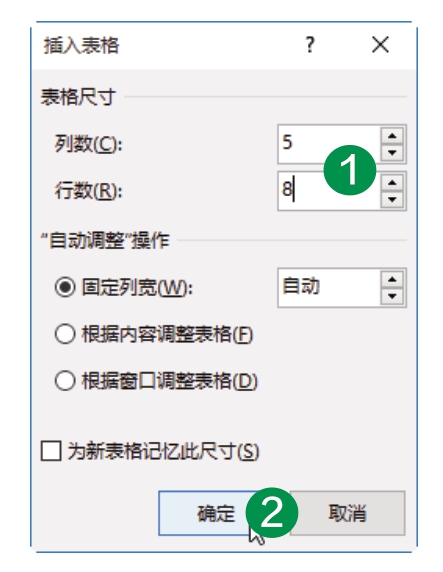
Task: Increase 列数 with the up arrow
Action: [392, 136]
